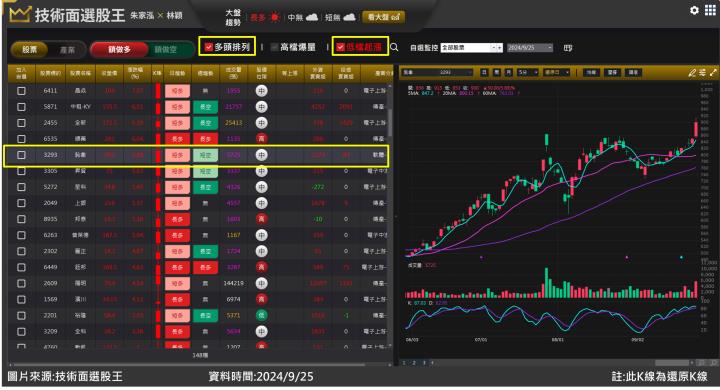Open chart settings sliders icon
The image size is (720, 390).
pyautogui.click(x=703, y=73)
